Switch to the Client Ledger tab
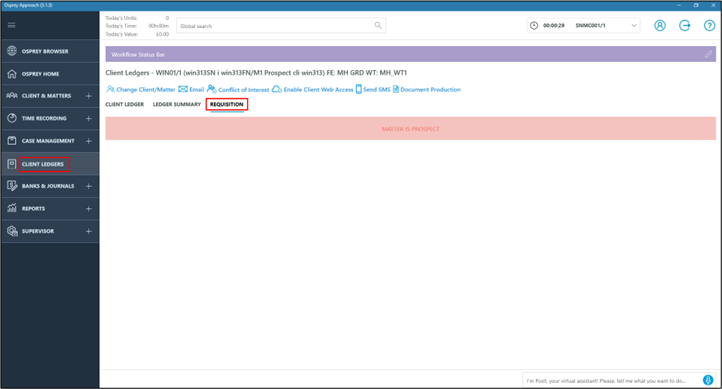The width and height of the screenshot is (722, 389). [124, 105]
